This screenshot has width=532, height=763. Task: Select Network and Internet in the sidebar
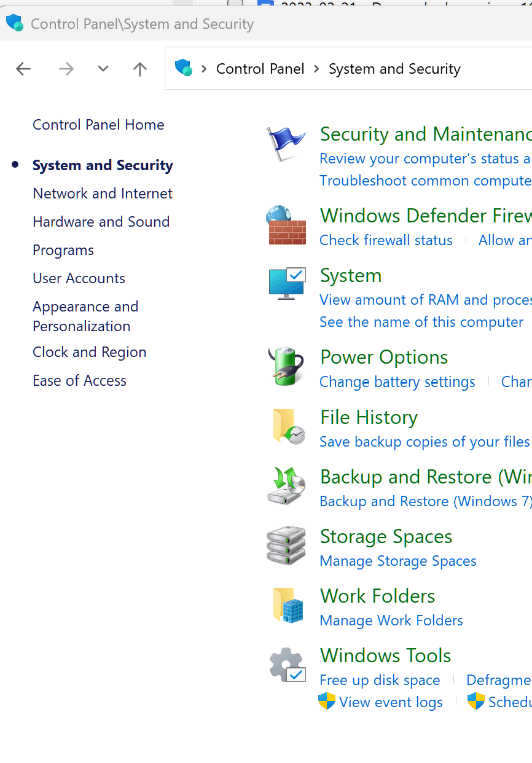tap(103, 194)
